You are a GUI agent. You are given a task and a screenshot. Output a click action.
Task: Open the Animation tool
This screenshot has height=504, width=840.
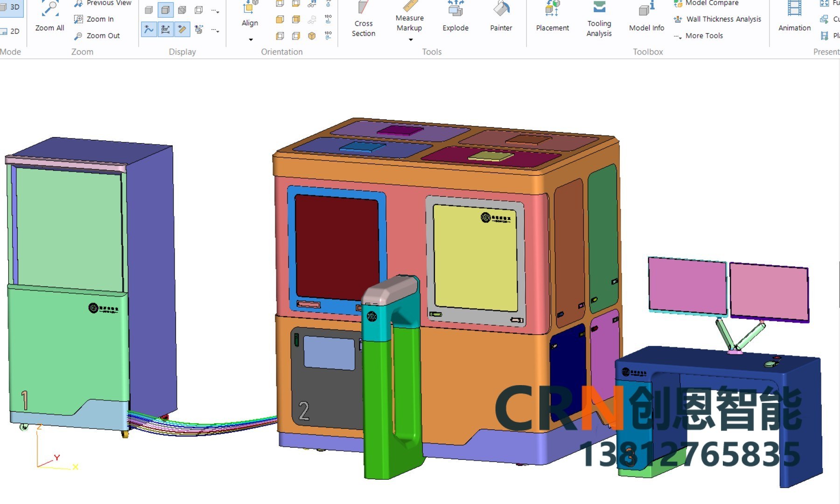[795, 17]
